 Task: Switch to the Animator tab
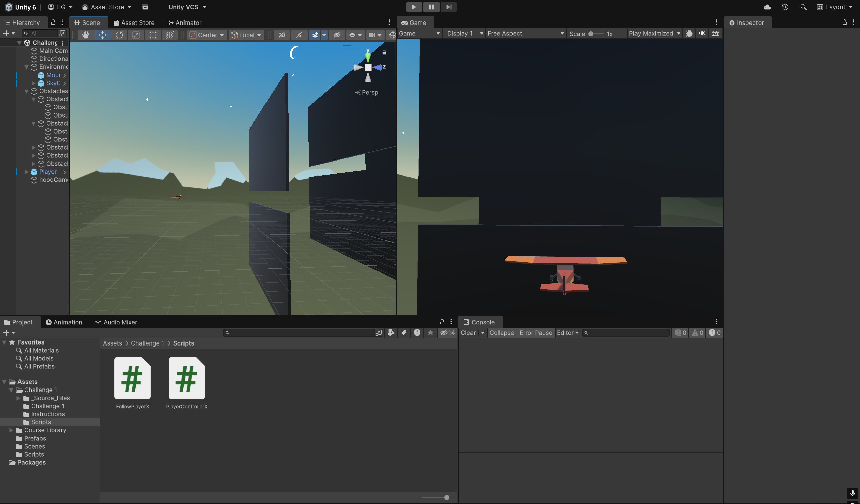185,22
